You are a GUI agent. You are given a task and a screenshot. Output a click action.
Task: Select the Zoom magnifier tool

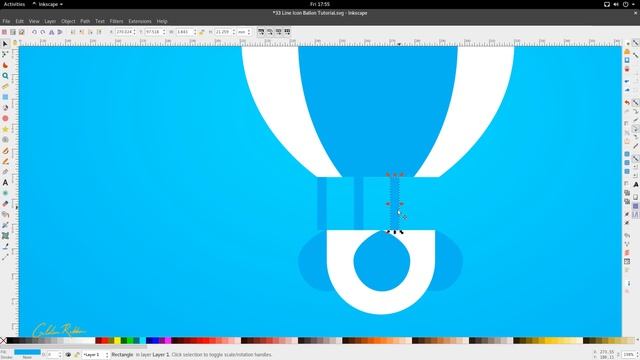pyautogui.click(x=5, y=76)
